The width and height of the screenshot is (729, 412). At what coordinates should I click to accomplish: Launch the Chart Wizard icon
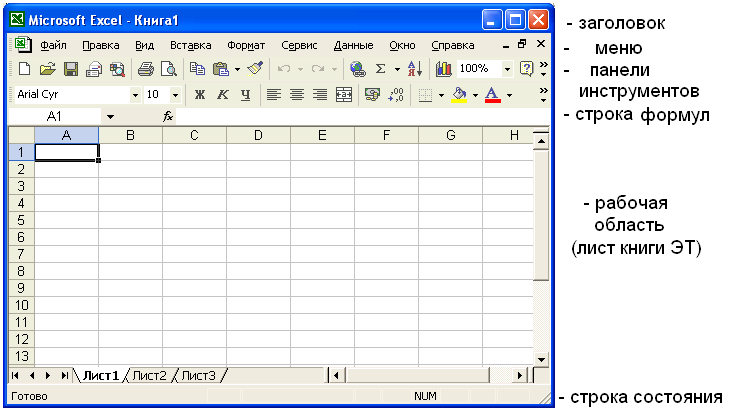pos(444,69)
